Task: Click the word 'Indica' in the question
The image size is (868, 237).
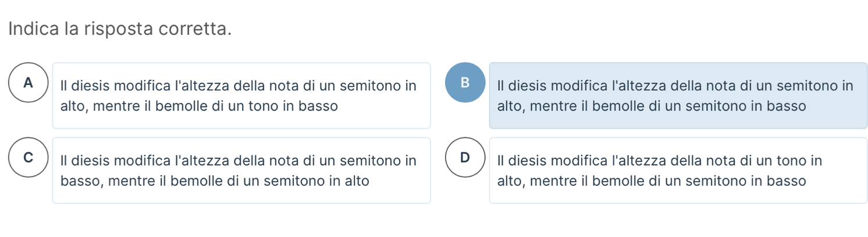Action: (x=34, y=29)
